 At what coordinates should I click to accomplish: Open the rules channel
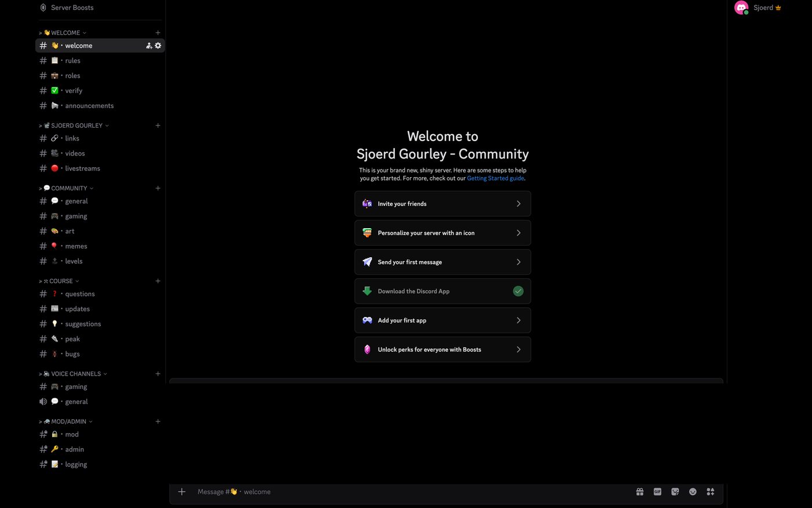pyautogui.click(x=100, y=60)
